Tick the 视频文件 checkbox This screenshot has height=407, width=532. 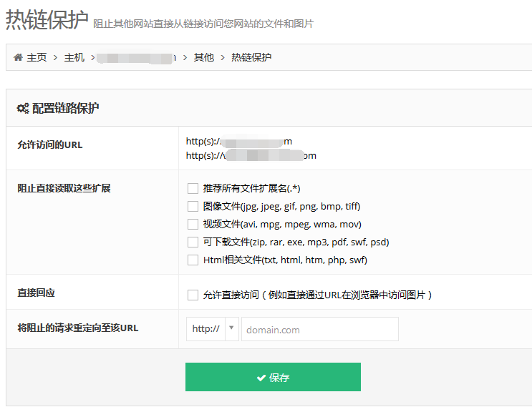pyautogui.click(x=193, y=225)
